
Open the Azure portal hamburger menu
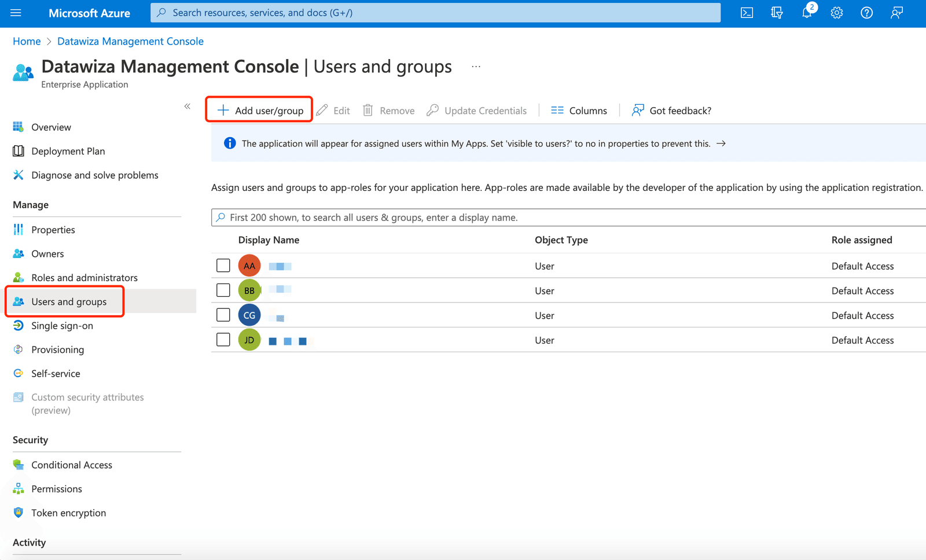click(16, 13)
